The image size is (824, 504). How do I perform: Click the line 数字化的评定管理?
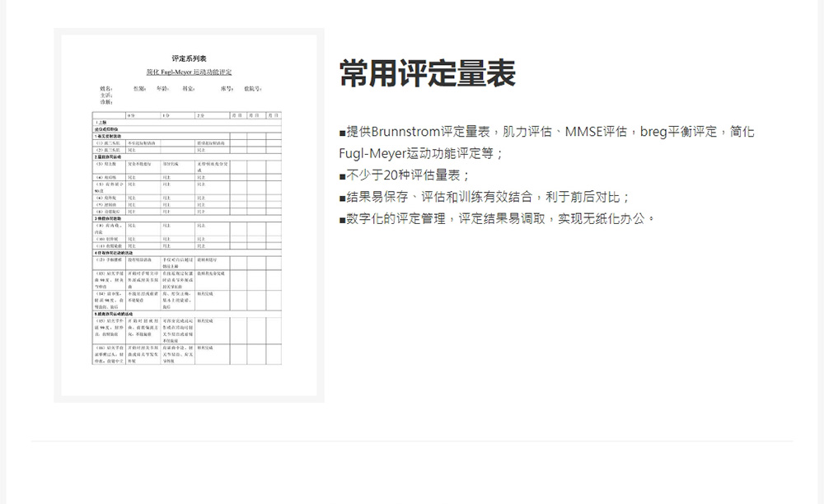497,218
